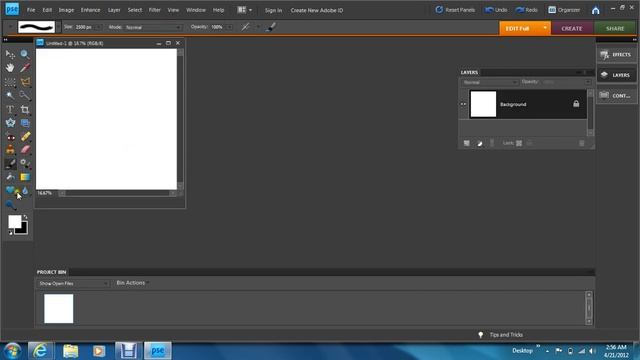
Task: Open the layer blend mode Normal dropdown
Action: [x=490, y=82]
